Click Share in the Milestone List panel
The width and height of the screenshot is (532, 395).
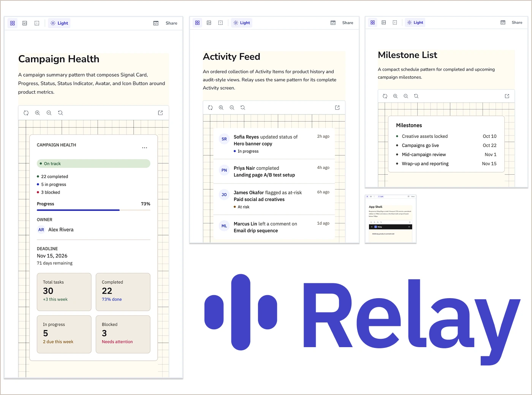point(517,22)
